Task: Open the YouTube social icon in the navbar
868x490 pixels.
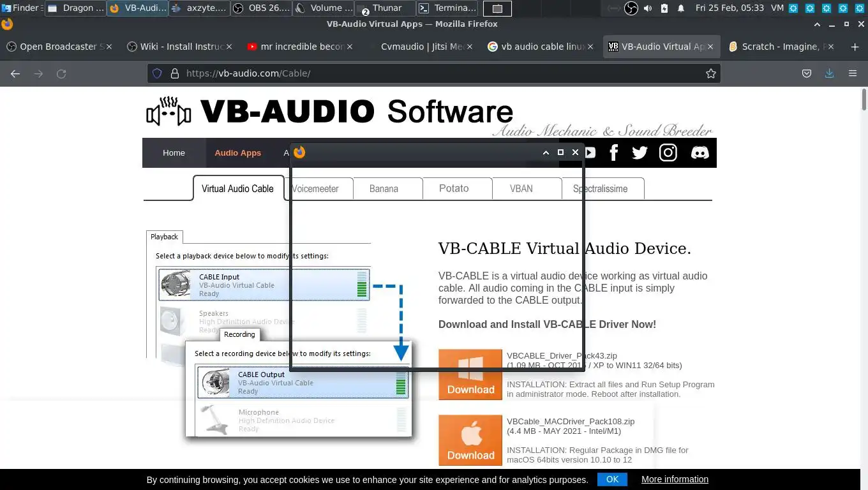Action: pos(590,152)
